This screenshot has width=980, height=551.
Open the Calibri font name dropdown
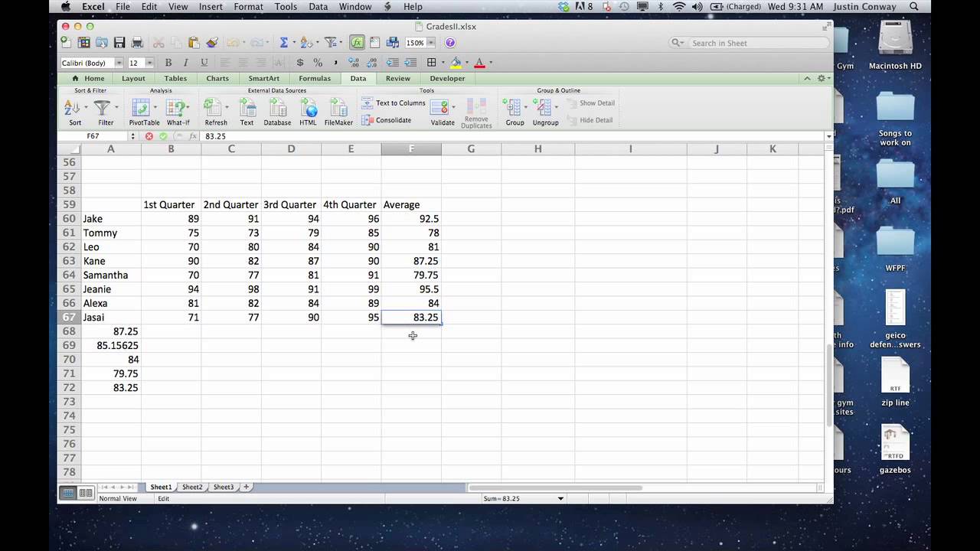pos(119,63)
